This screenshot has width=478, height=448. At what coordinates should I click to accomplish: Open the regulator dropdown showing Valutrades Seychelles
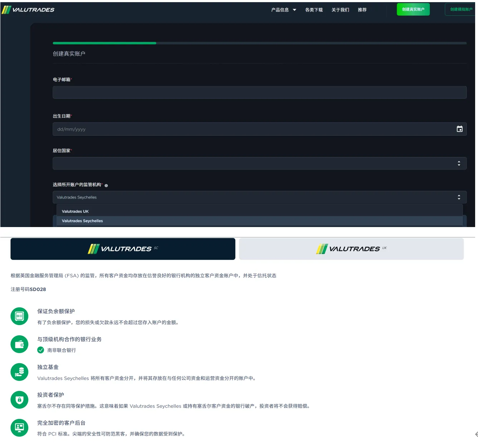pos(259,197)
